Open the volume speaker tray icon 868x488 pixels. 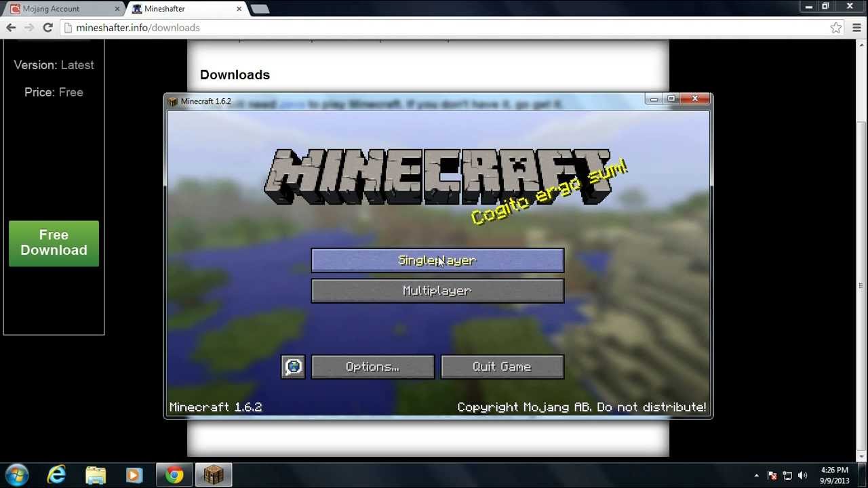803,475
